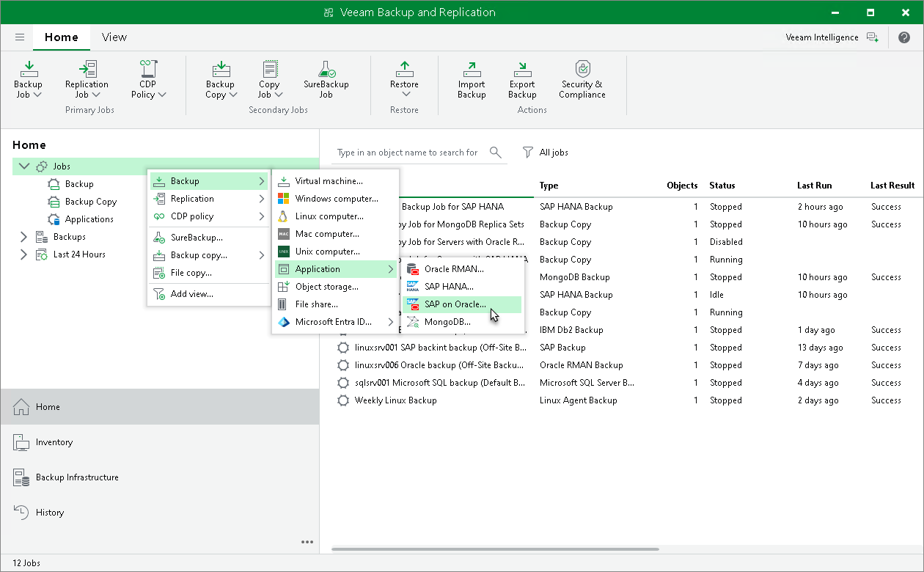
Task: Click the All jobs filter
Action: 545,153
